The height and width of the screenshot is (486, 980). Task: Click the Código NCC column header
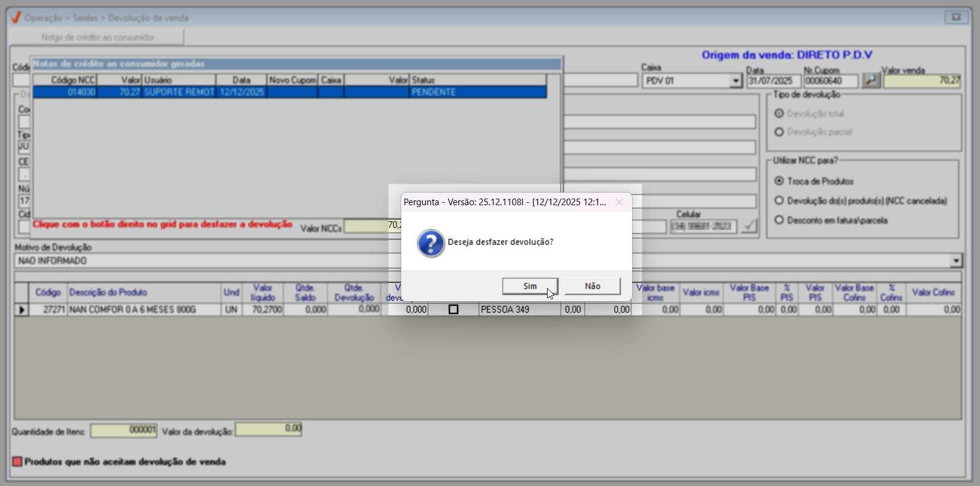65,80
